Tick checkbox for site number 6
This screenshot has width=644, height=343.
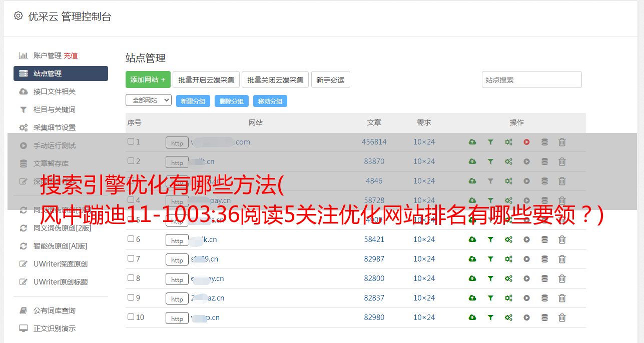131,239
